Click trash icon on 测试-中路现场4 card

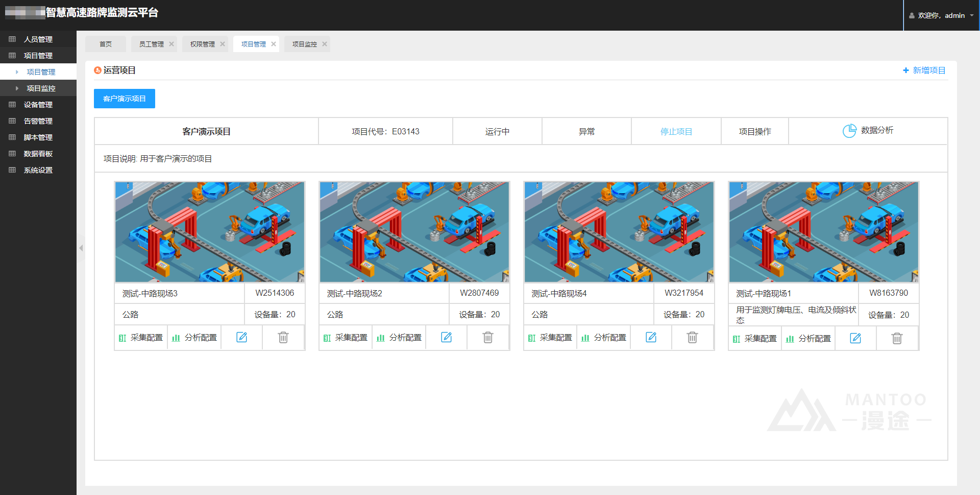point(692,337)
